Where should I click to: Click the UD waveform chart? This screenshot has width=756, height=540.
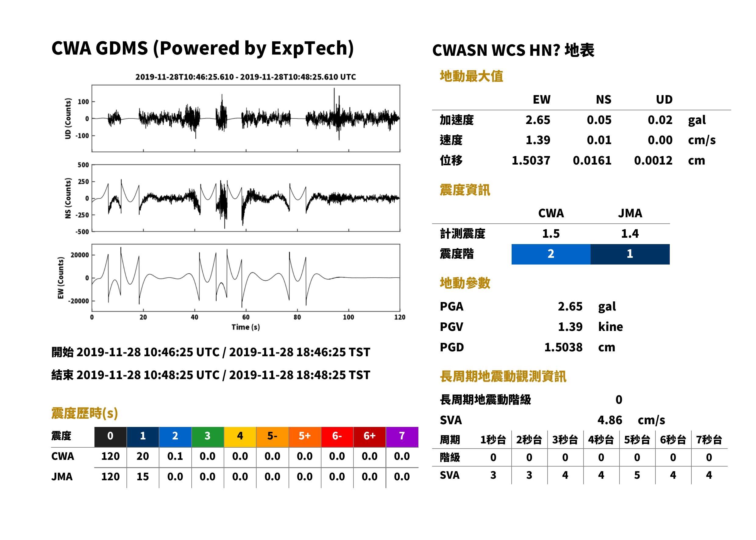[246, 118]
